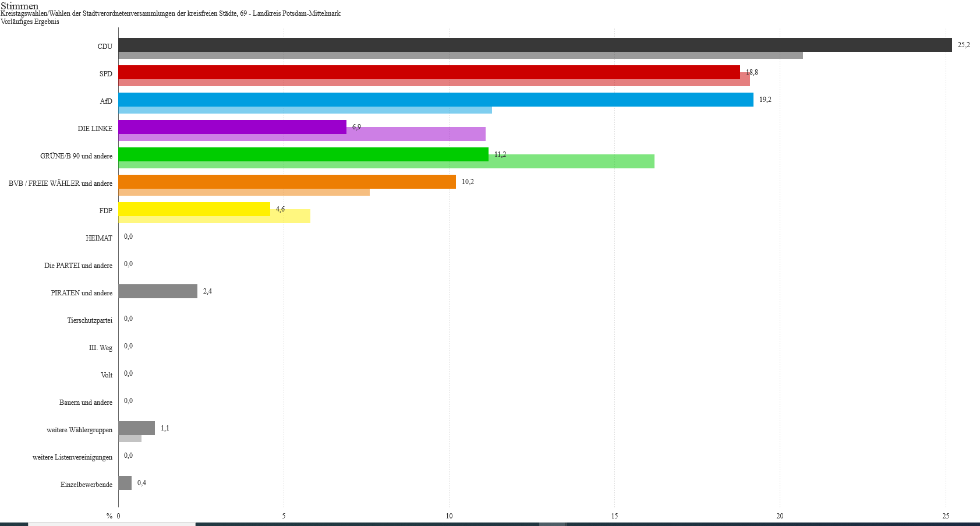The image size is (980, 526).
Task: Click the GRÜNE value '11,2'
Action: 500,154
